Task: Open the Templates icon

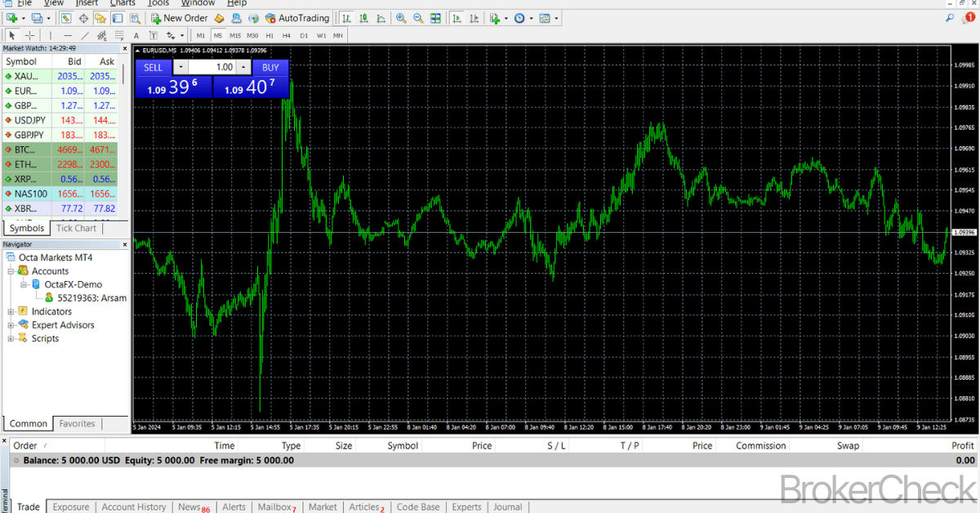Action: 545,18
